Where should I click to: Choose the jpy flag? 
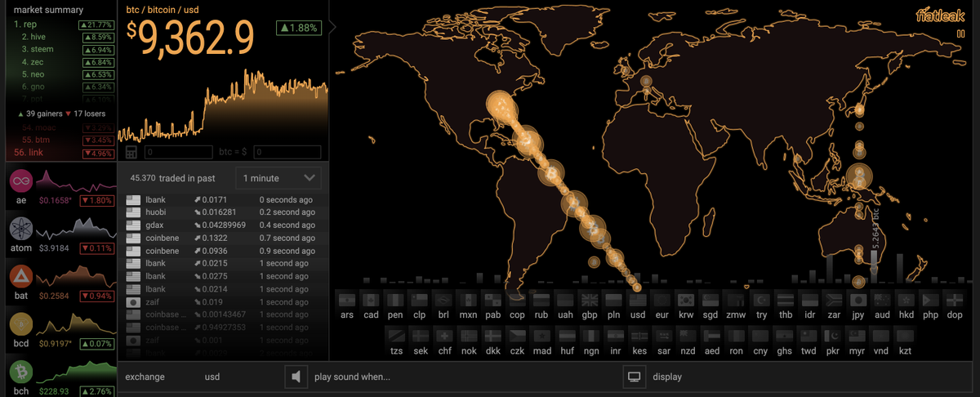click(857, 300)
